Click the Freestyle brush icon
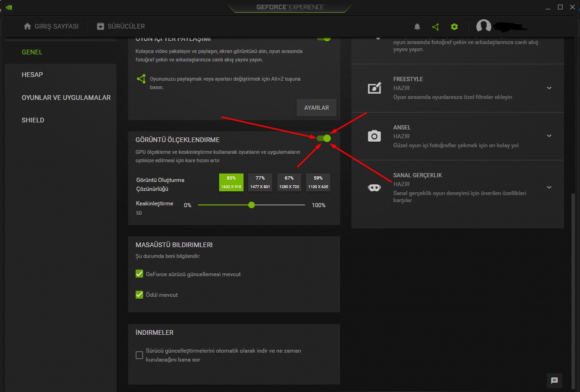580x392 pixels. point(374,88)
